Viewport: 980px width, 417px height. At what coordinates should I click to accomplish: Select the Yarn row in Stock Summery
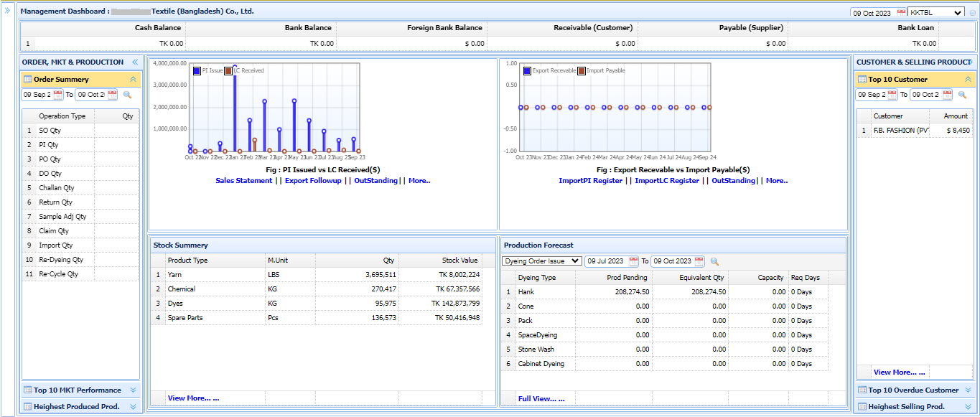pyautogui.click(x=317, y=275)
